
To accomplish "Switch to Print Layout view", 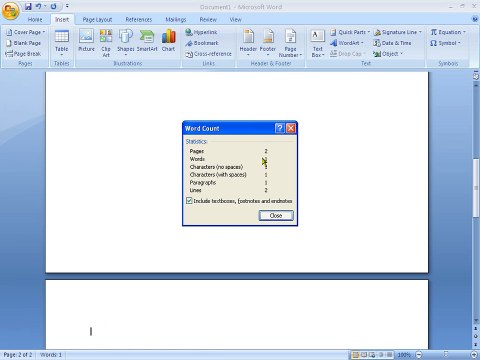I will pos(355,355).
